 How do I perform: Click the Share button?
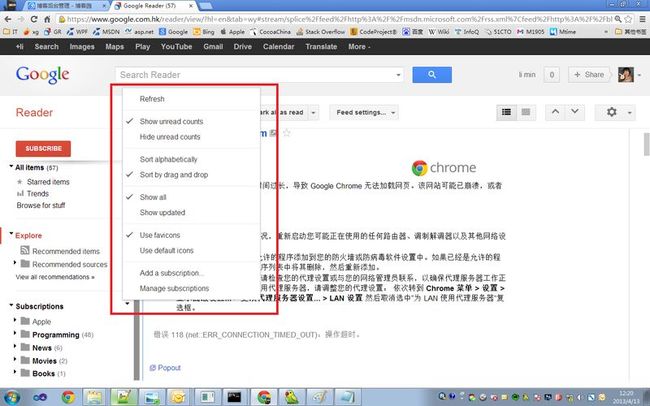pyautogui.click(x=589, y=75)
